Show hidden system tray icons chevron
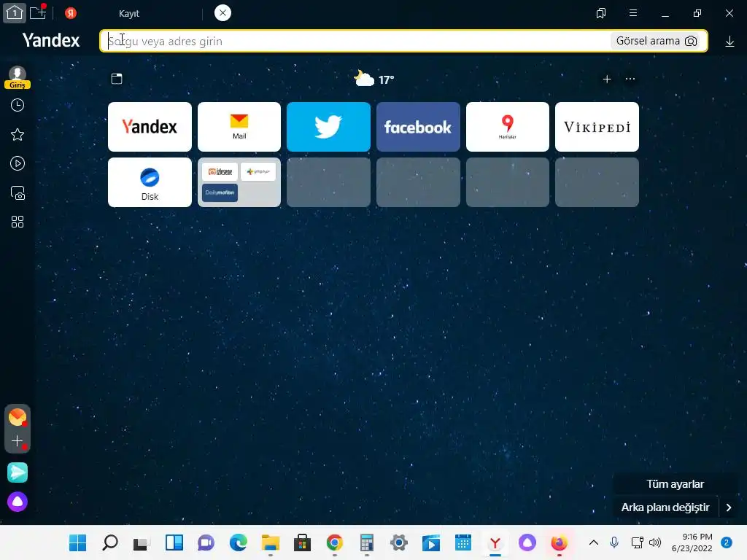 594,542
